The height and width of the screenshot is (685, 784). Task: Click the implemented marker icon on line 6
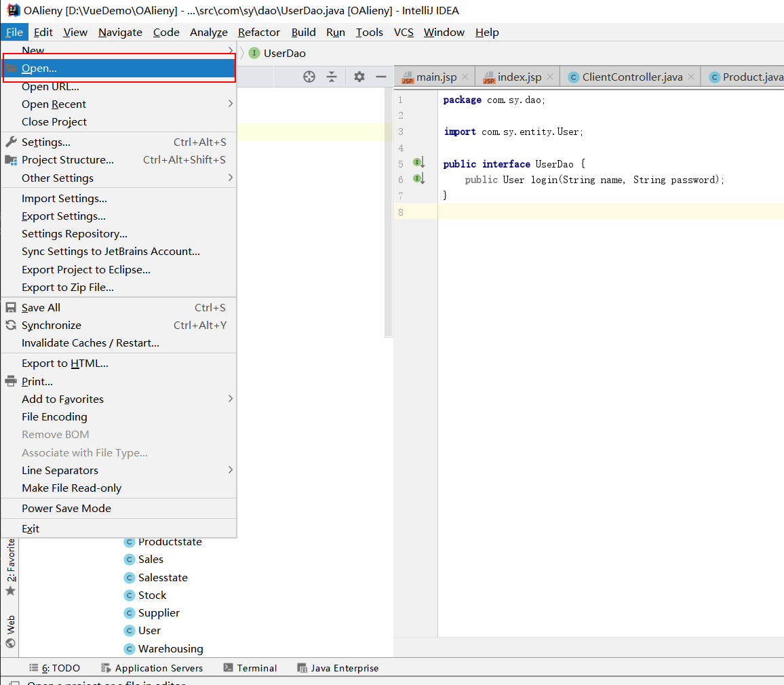pos(418,178)
